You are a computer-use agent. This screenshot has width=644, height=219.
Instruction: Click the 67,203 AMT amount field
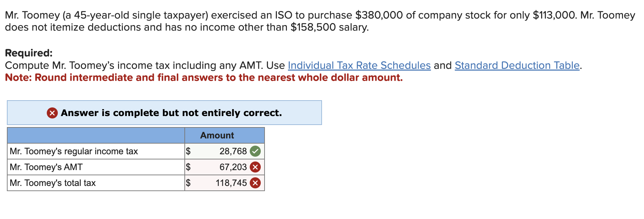tap(233, 167)
